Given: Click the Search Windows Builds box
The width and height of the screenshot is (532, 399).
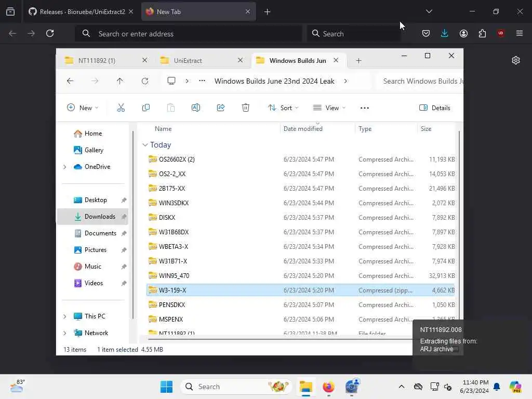Looking at the screenshot, I should point(420,81).
